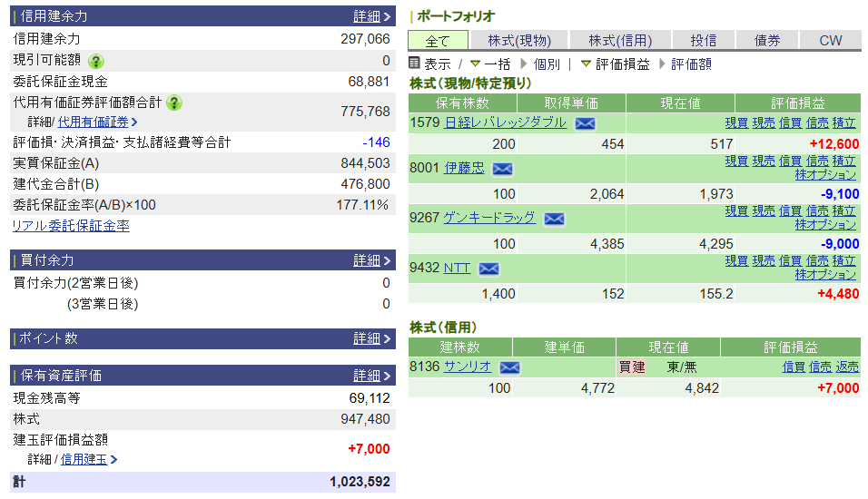The height and width of the screenshot is (499, 868).
Task: Click mail icon next to 日経レバレッジダブル
Action: 585,123
